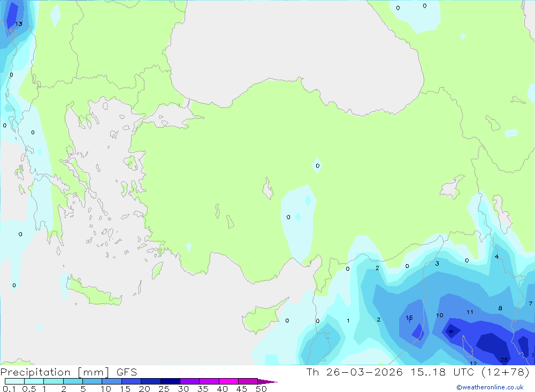Click the map precipitation value '8'
Viewport: 535px width, 392px height.
coord(500,308)
